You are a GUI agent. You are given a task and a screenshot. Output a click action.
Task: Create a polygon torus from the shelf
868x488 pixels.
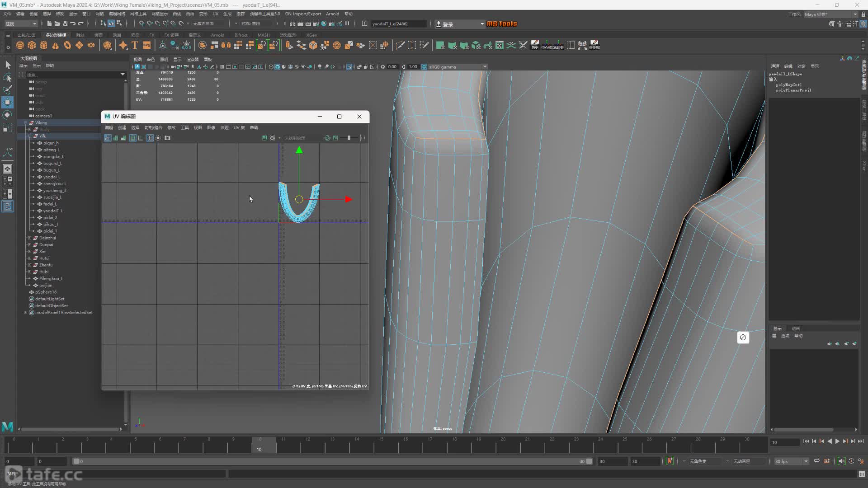(x=67, y=45)
